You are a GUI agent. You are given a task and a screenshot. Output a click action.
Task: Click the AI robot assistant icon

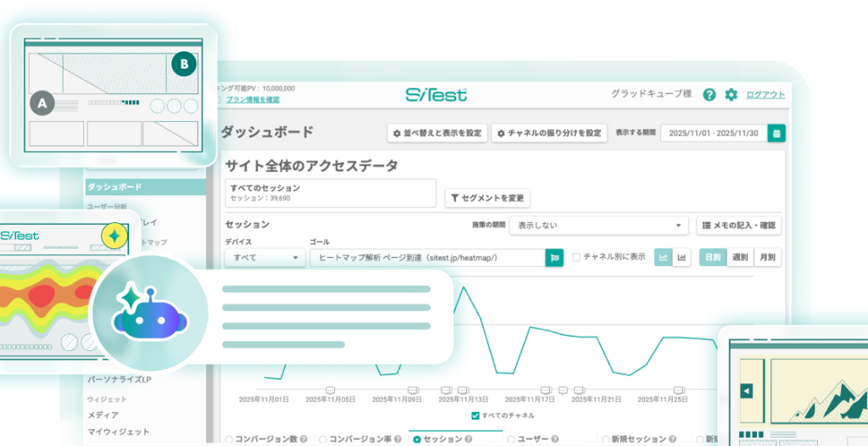[x=150, y=314]
